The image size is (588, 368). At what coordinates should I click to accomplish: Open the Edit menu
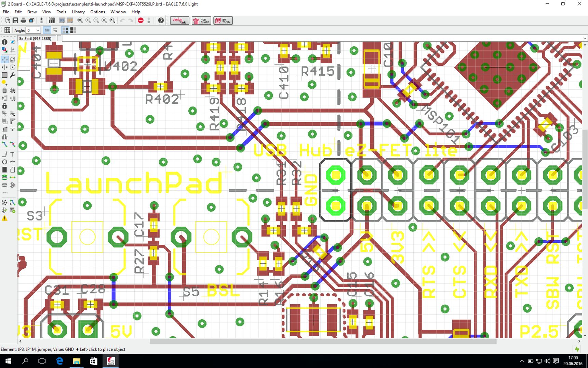coord(18,12)
